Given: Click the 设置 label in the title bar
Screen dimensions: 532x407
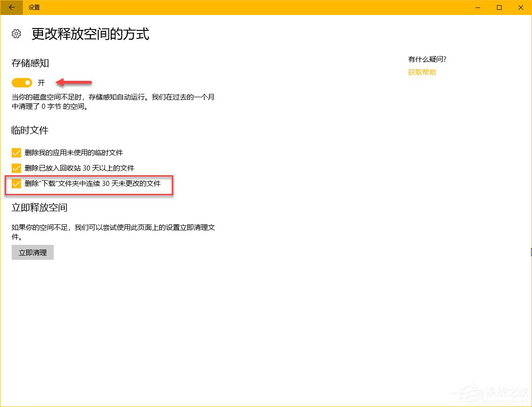Looking at the screenshot, I should tap(34, 7).
